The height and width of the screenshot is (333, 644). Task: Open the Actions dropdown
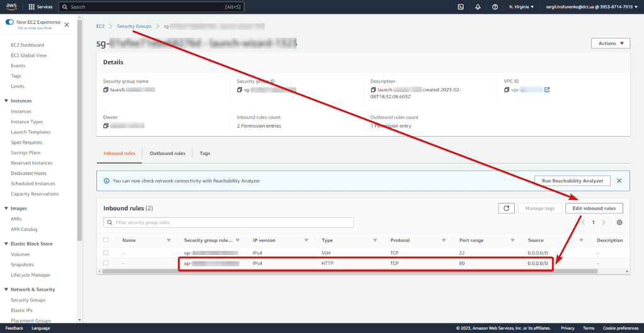[x=610, y=43]
